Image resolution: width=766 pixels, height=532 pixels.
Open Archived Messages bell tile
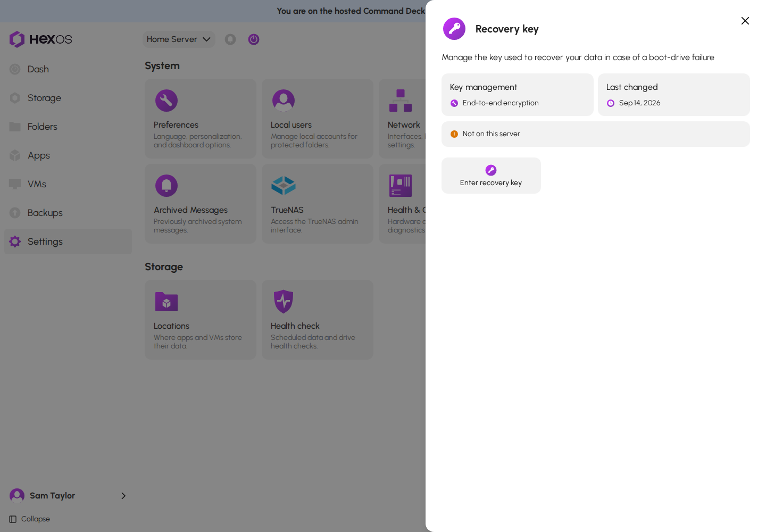(x=201, y=204)
